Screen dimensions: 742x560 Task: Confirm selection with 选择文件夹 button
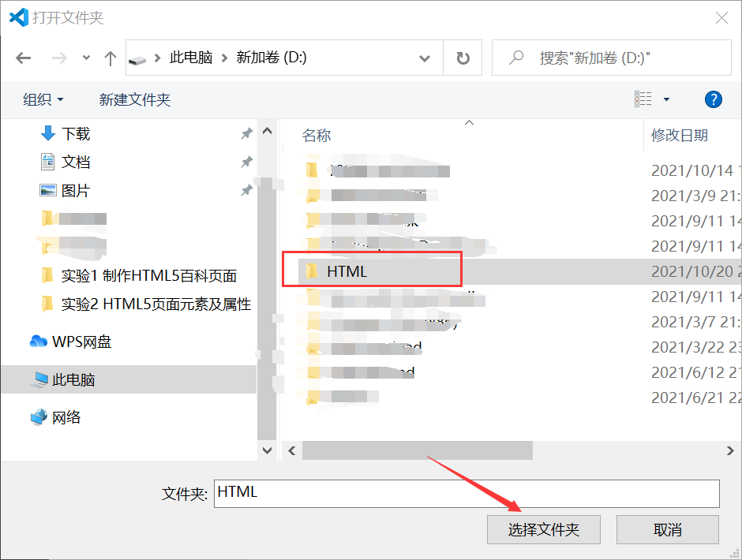[x=543, y=529]
